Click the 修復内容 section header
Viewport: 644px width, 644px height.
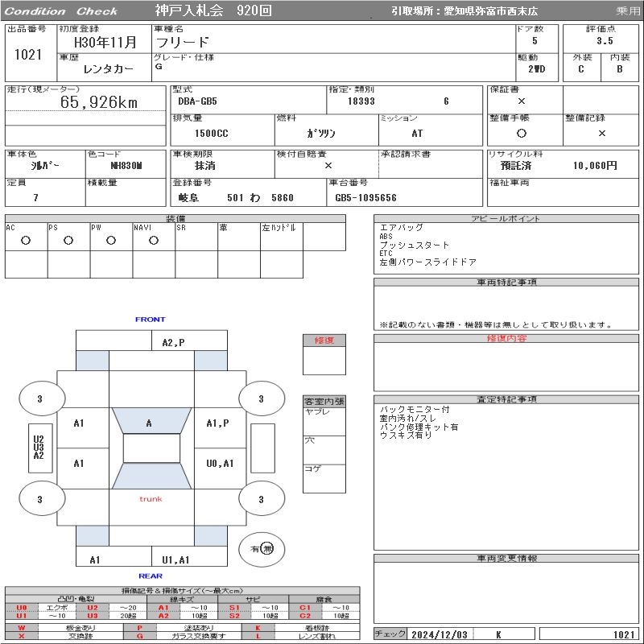(506, 338)
